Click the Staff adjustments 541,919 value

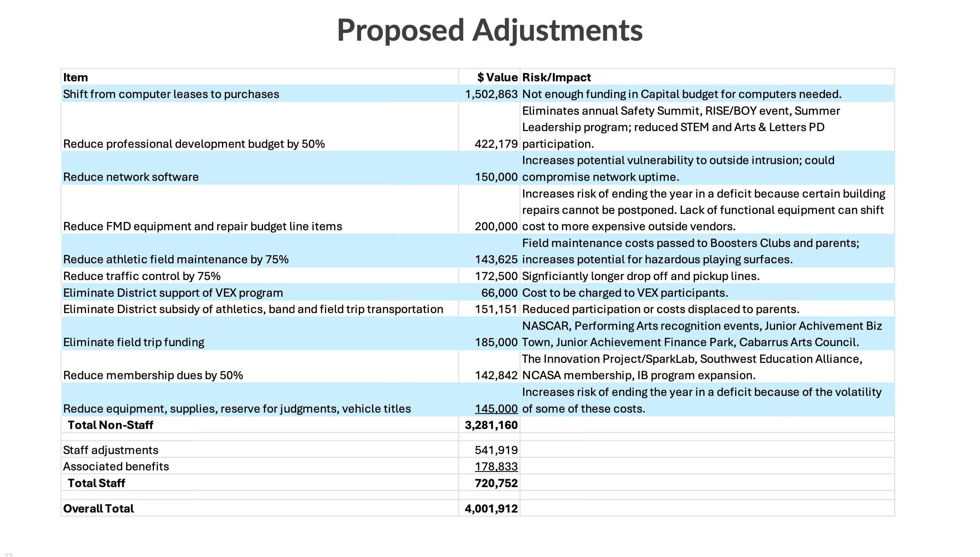point(496,450)
